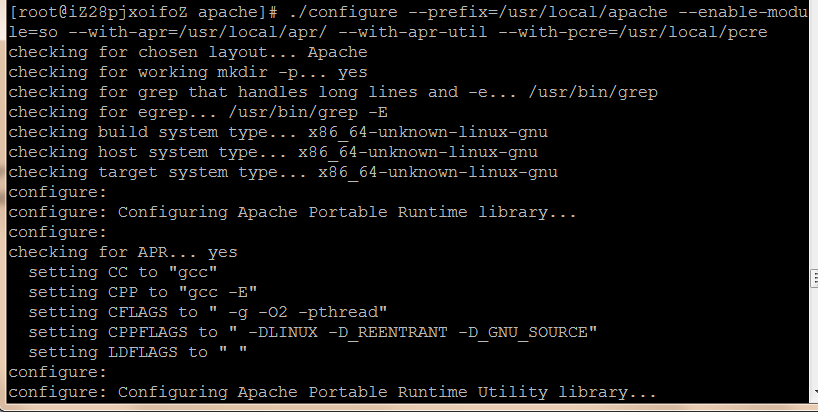Click the "checking build system type" line
Viewport: 818px width, 412px height.
[277, 131]
